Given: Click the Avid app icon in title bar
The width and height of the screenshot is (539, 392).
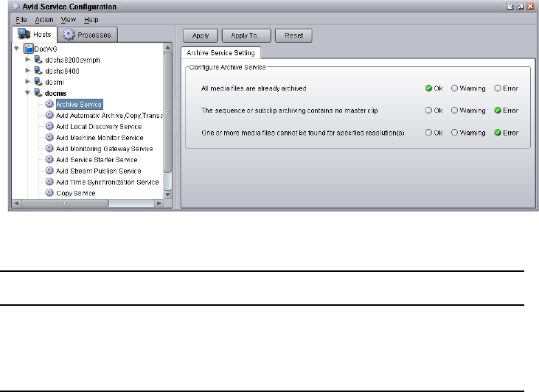Looking at the screenshot, I should coord(16,7).
